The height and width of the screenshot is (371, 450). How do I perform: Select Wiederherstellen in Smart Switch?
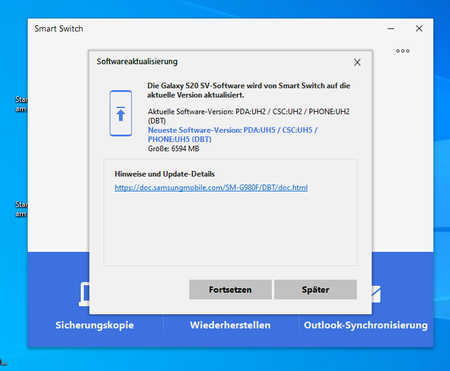(230, 325)
